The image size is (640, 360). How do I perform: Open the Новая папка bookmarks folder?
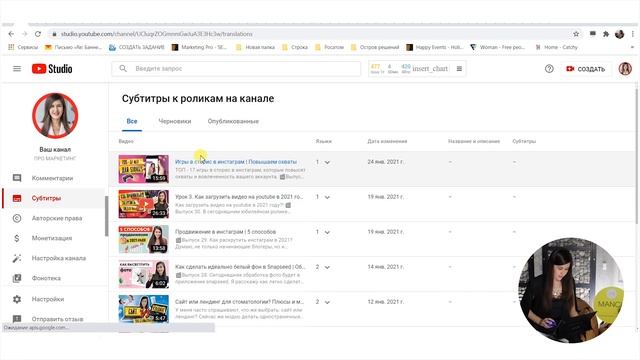[256, 47]
